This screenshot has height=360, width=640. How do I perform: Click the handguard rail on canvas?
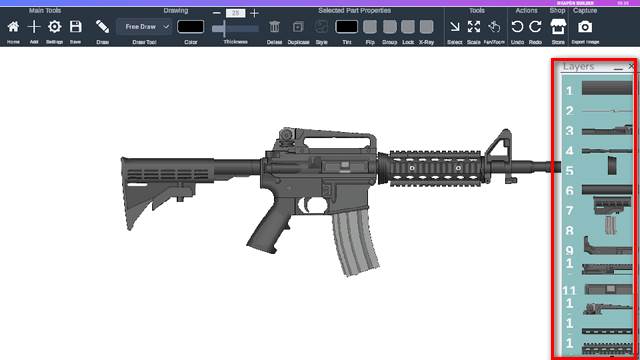tap(435, 168)
